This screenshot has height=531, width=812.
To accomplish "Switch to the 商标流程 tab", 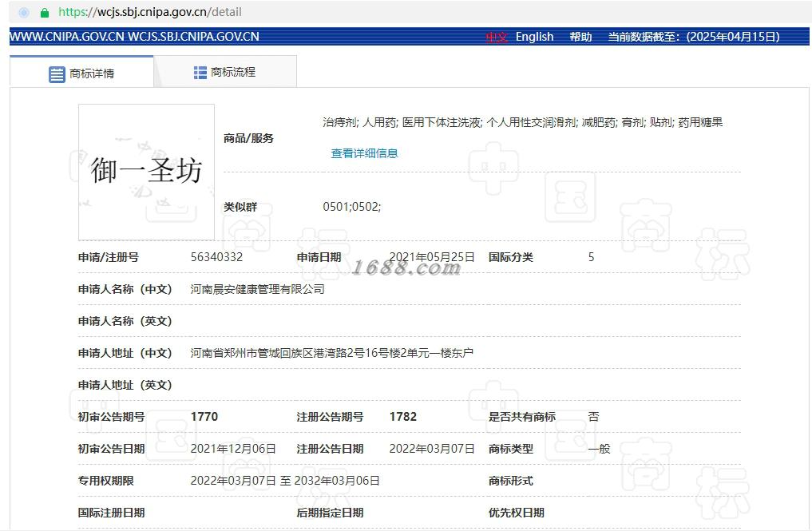I will [225, 72].
